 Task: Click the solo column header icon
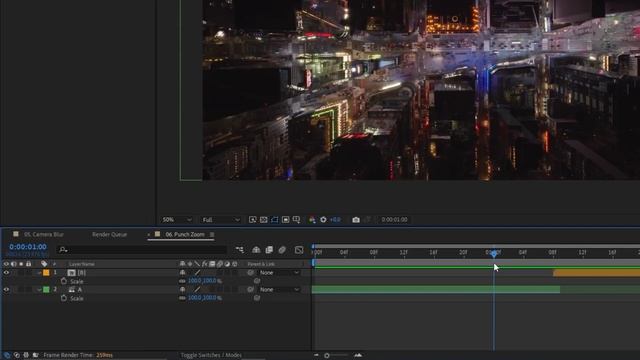coord(21,264)
